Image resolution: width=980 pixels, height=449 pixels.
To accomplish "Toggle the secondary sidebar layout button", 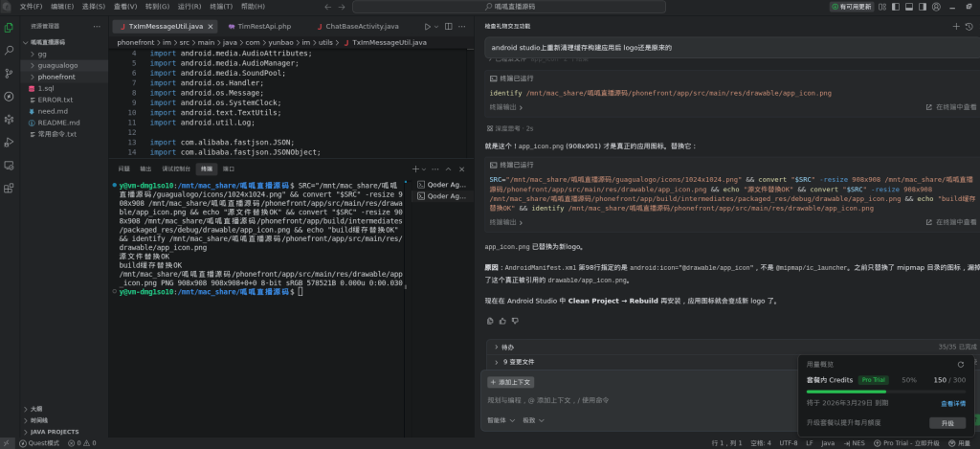I will click(x=924, y=6).
